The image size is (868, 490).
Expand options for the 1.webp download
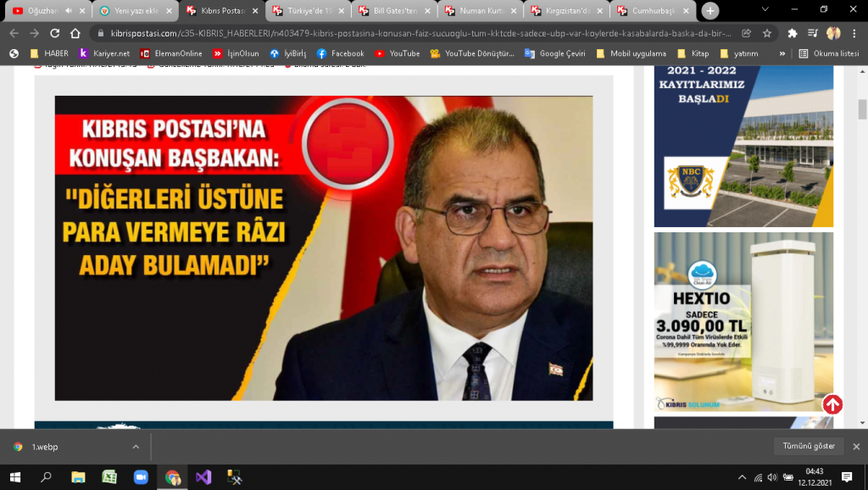click(x=136, y=447)
